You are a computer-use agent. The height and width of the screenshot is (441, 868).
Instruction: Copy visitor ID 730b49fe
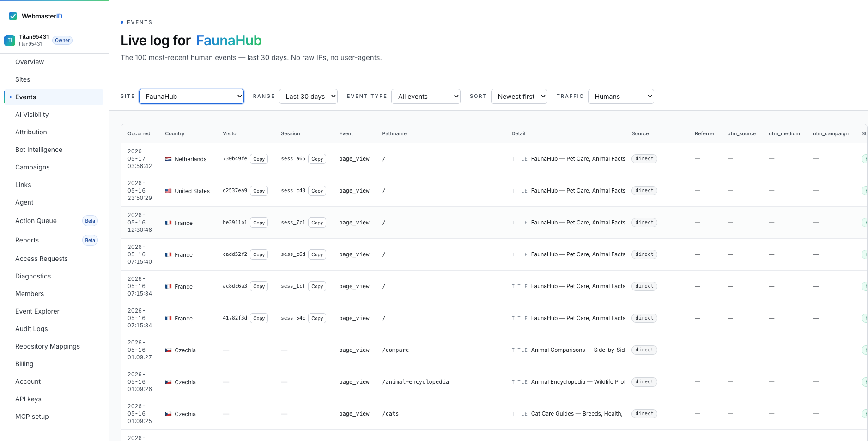point(259,159)
